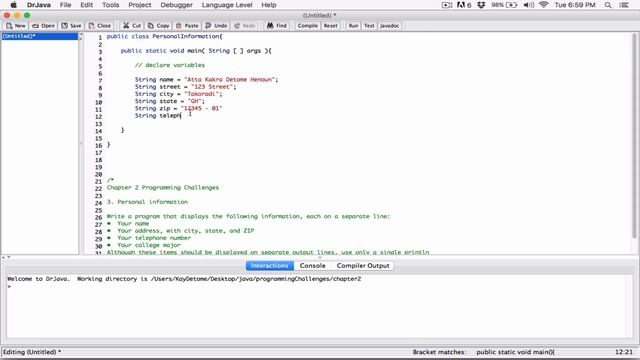The image size is (640, 360).
Task: Click 'Chapter 2 Programming Challenges' comment text
Action: 163,188
